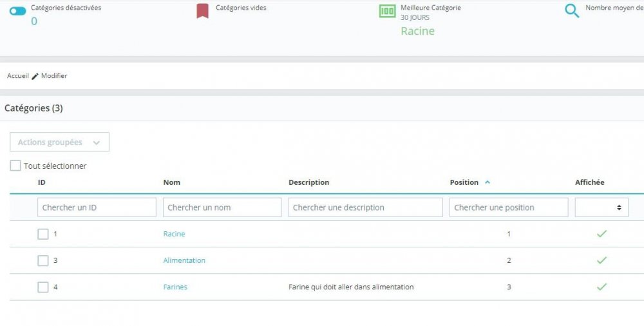The width and height of the screenshot is (644, 326).
Task: Check the Farines row checkbox
Action: [x=43, y=287]
